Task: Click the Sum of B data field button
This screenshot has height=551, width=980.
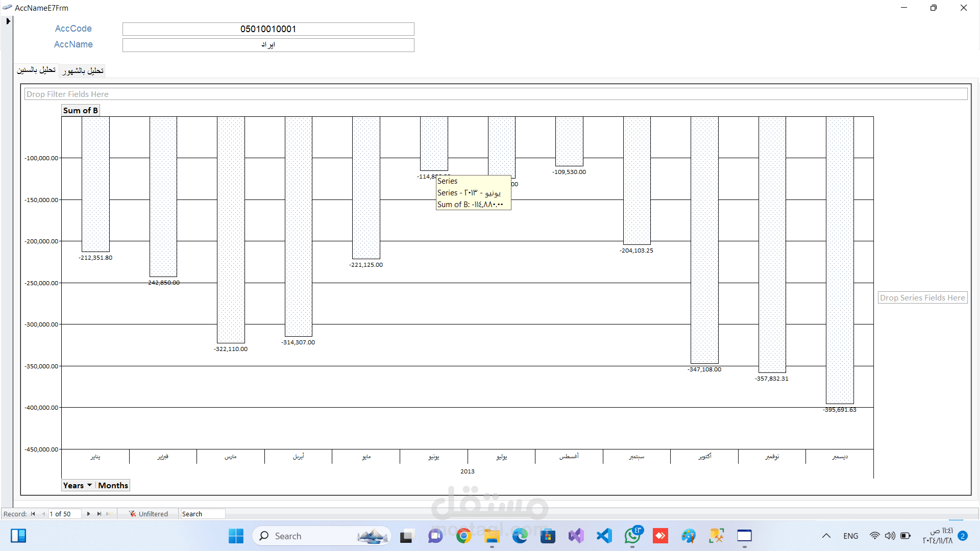Action: pos(80,110)
